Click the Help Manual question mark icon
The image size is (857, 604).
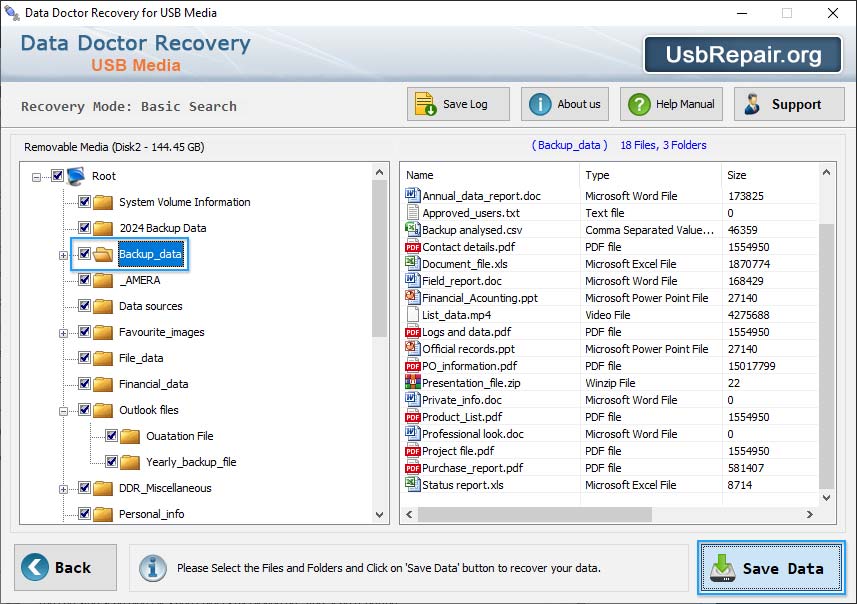[639, 104]
